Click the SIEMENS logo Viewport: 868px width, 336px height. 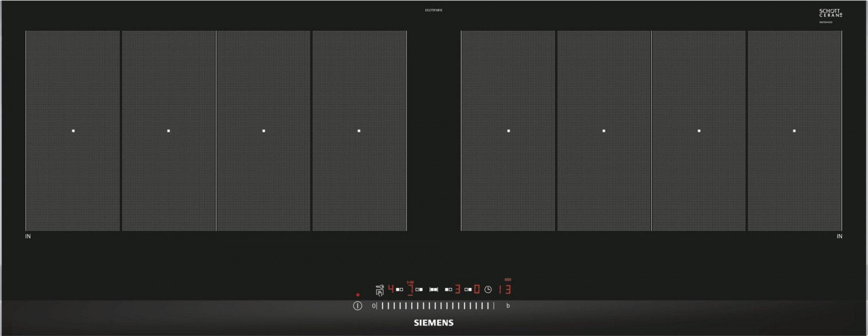tap(434, 323)
